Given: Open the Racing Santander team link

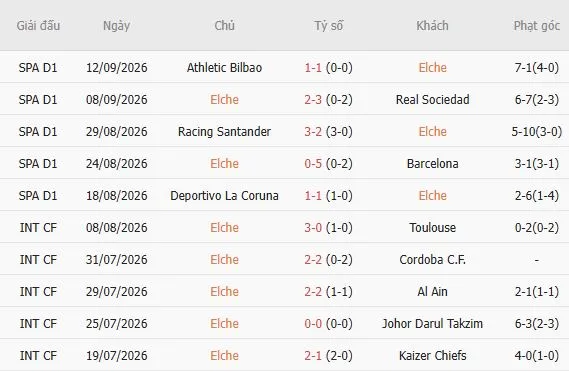Looking at the screenshot, I should [224, 132].
